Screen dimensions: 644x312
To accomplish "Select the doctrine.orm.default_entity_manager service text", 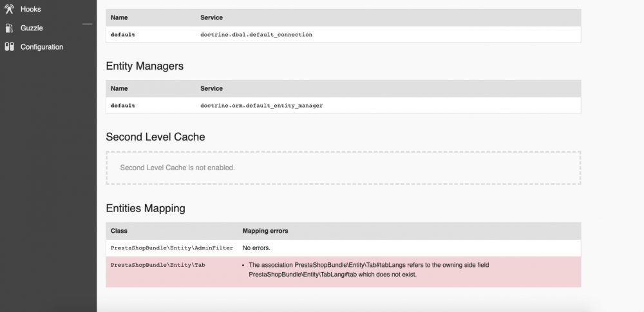I will pos(261,105).
